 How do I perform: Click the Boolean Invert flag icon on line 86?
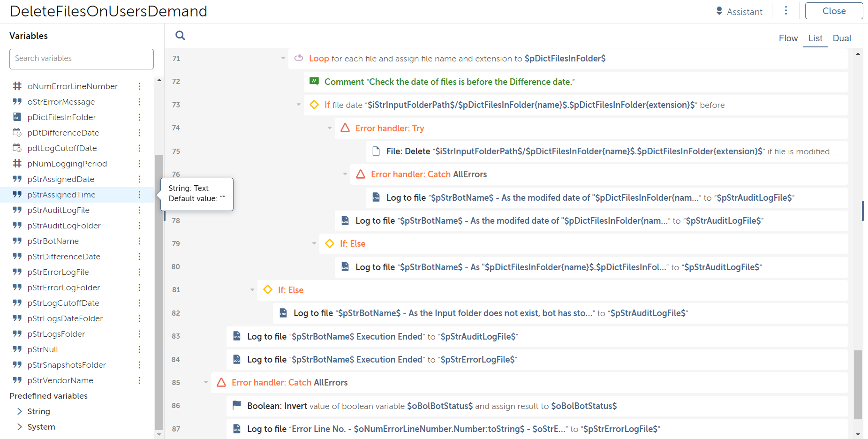pyautogui.click(x=237, y=405)
